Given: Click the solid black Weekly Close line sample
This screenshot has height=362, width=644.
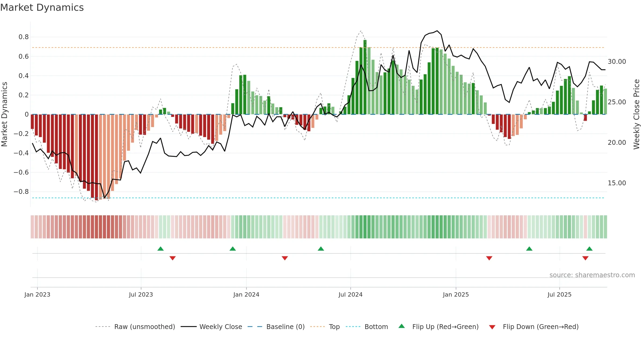Looking at the screenshot, I should tap(189, 327).
